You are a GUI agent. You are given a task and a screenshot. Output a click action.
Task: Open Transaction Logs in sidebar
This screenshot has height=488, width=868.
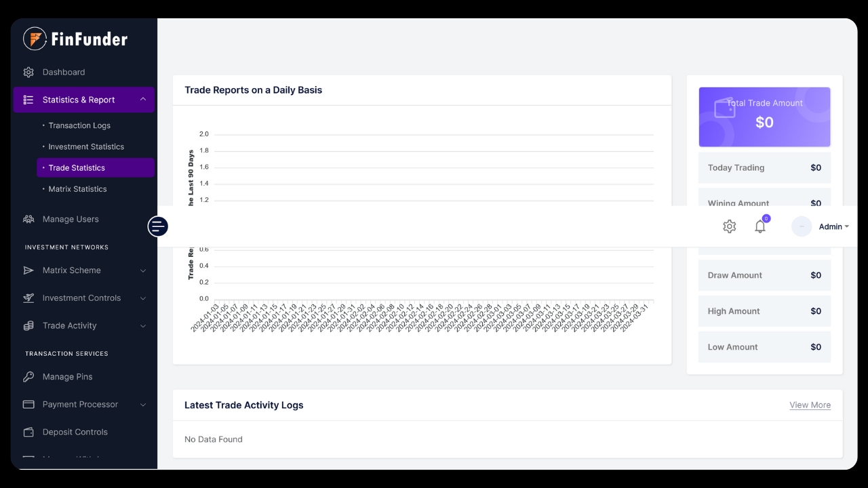[79, 125]
